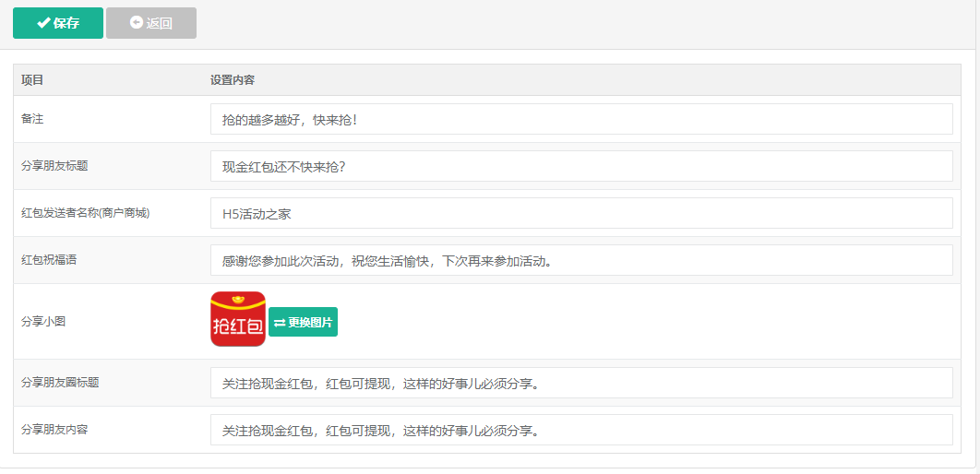980x474 pixels.
Task: Click the 分享朋友内容 row label
Action: (54, 430)
